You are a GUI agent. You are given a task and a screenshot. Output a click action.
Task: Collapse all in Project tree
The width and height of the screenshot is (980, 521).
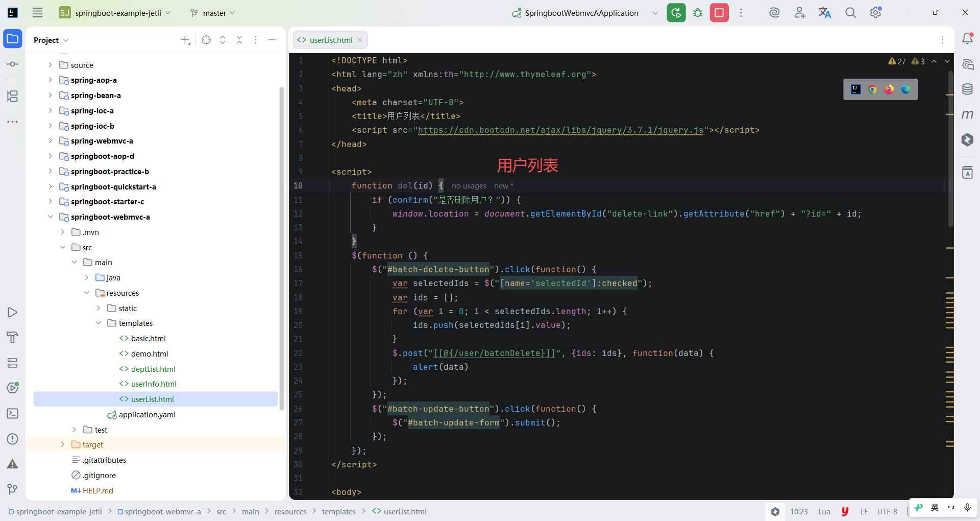[239, 40]
